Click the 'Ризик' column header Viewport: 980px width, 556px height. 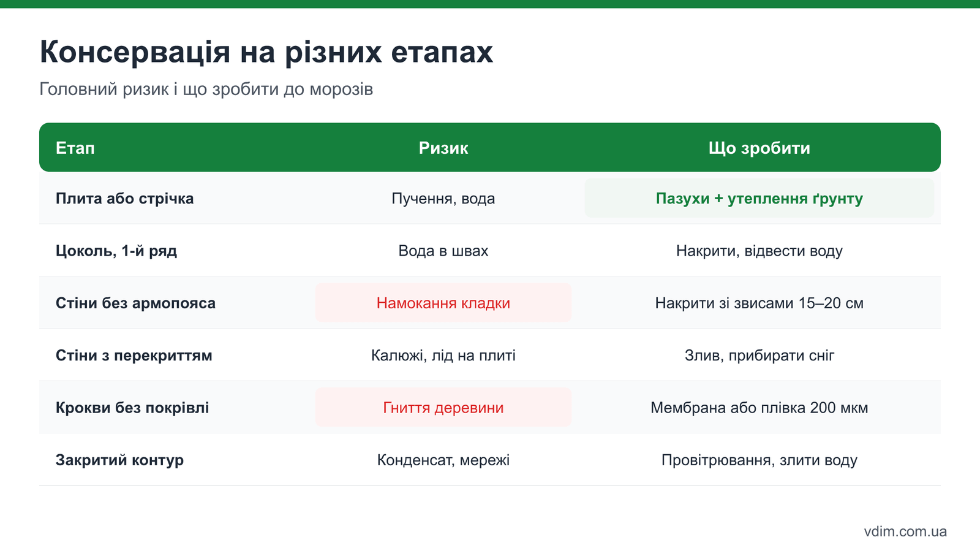(x=443, y=148)
